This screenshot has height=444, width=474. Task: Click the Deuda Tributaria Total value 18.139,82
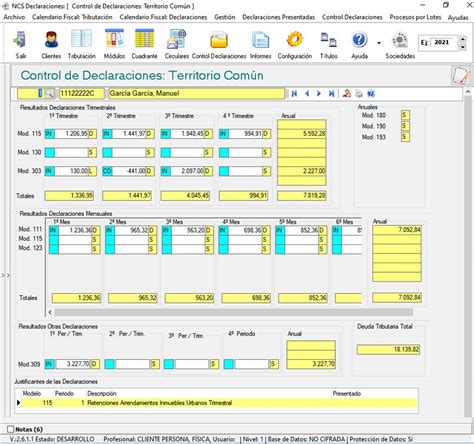pos(388,349)
